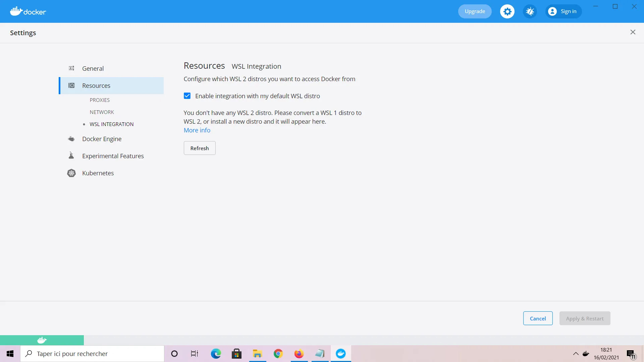Click the bug troubleshoot icon

(x=530, y=11)
